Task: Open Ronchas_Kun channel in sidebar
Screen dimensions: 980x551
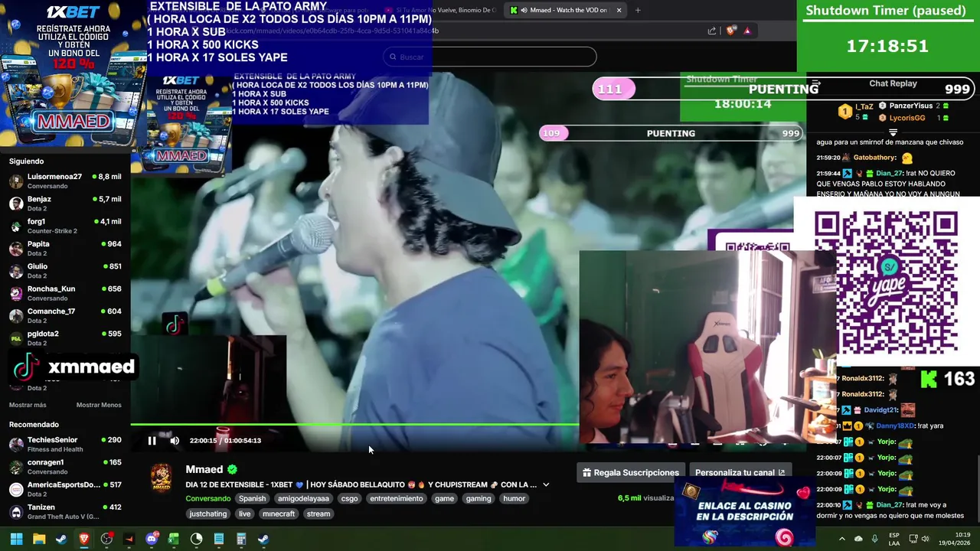Action: (65, 293)
